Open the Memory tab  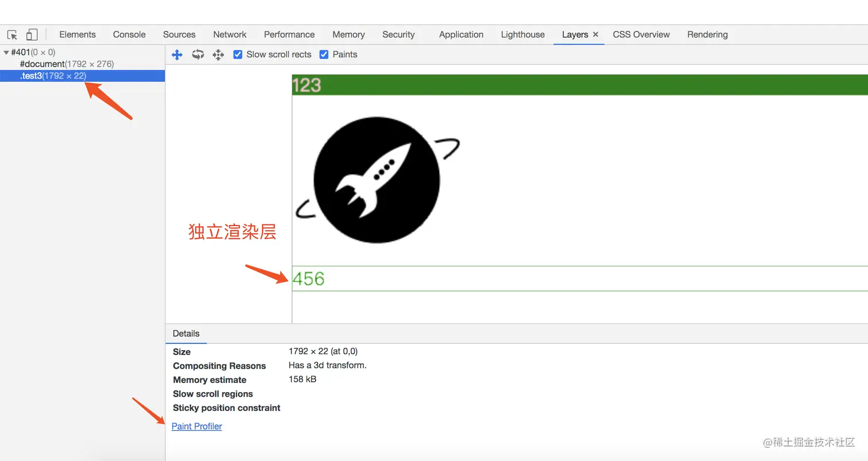tap(348, 34)
